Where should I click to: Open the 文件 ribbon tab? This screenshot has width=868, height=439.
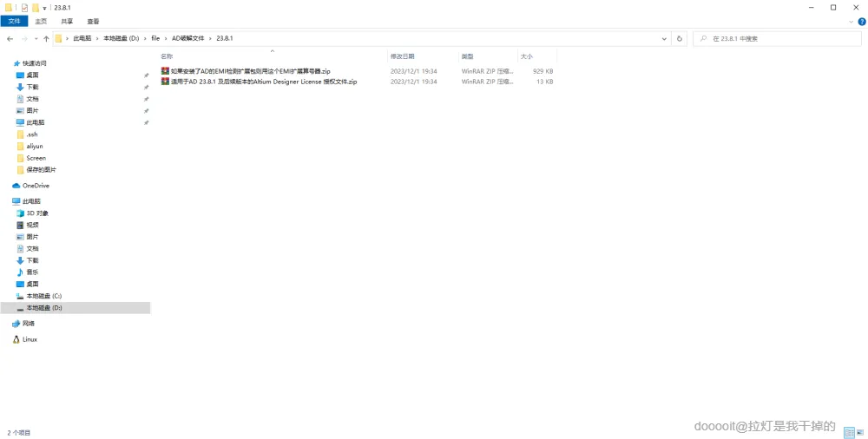pos(15,22)
